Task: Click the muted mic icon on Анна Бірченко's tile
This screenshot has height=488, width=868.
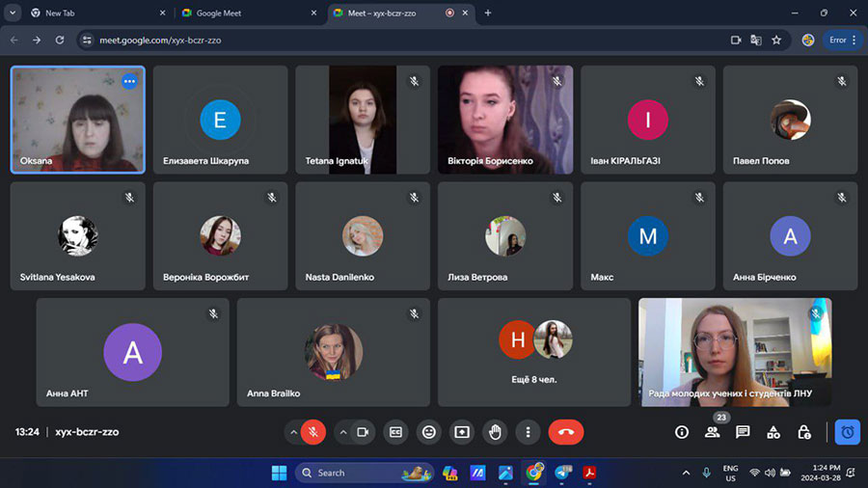Action: [842, 198]
